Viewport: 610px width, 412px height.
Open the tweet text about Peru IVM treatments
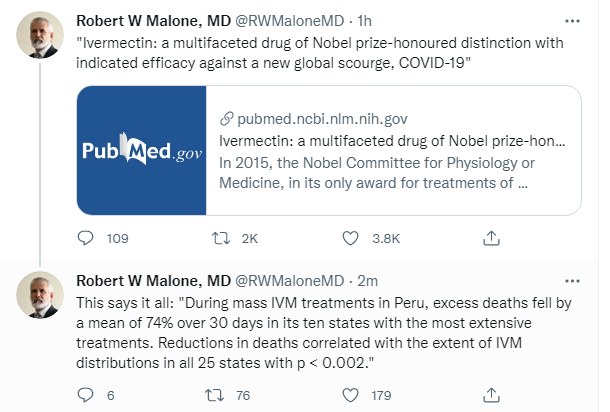click(x=324, y=333)
